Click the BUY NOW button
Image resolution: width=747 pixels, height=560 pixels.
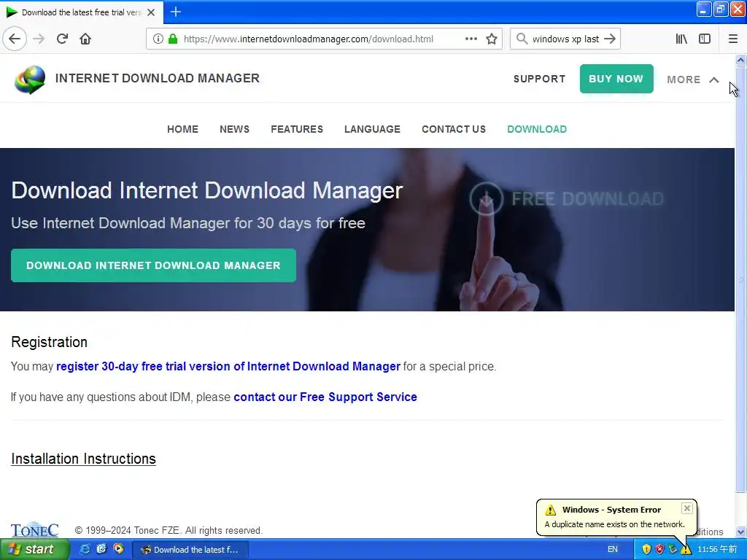616,79
